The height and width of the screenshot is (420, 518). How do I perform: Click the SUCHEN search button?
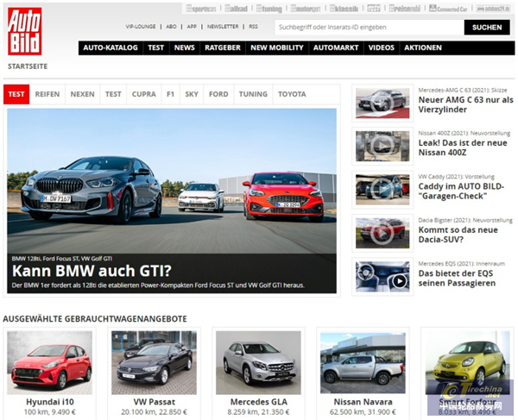(487, 27)
